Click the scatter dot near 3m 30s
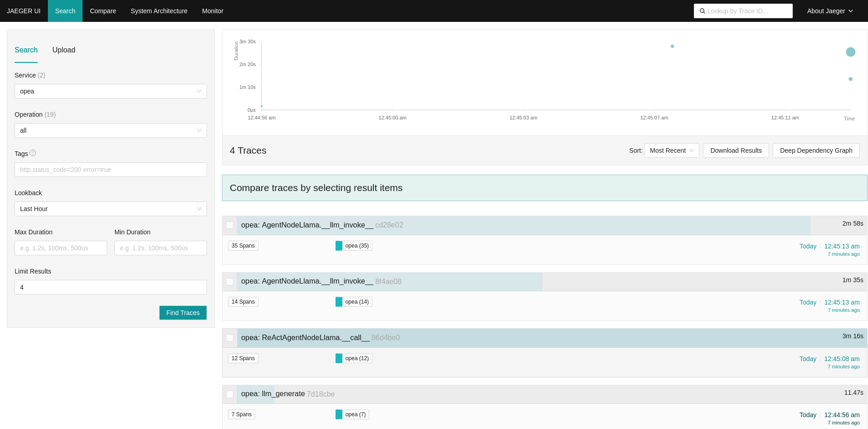The width and height of the screenshot is (868, 429). coord(672,46)
